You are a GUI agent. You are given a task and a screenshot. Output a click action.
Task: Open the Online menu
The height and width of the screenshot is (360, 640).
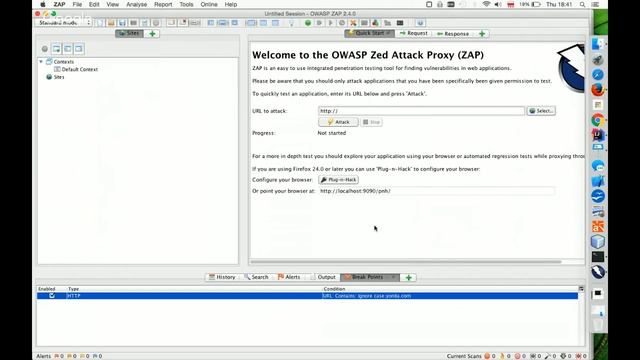209,4
